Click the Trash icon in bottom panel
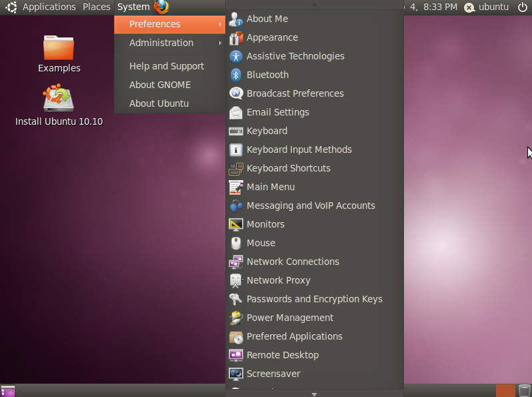This screenshot has height=397, width=532. [524, 390]
